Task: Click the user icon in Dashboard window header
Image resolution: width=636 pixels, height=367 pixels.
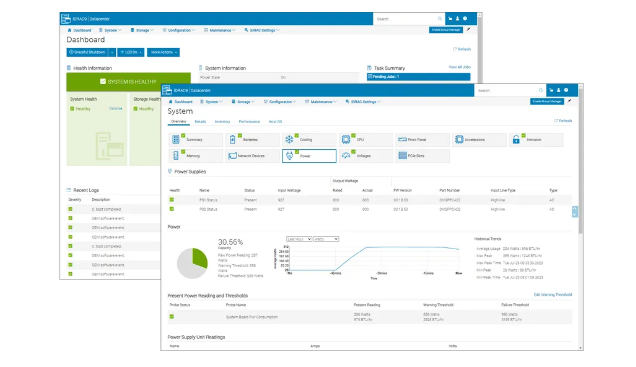Action: pyautogui.click(x=458, y=19)
